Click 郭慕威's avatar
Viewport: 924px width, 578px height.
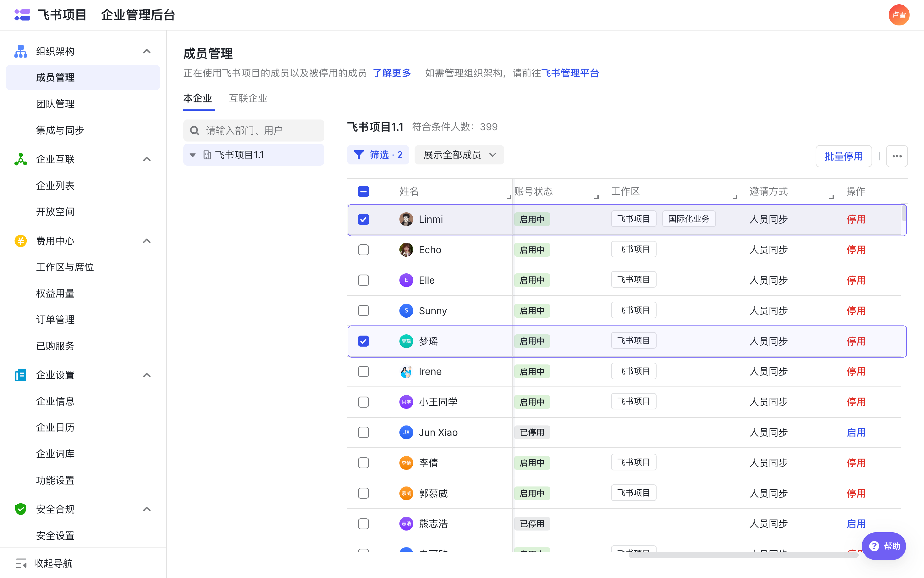click(406, 493)
